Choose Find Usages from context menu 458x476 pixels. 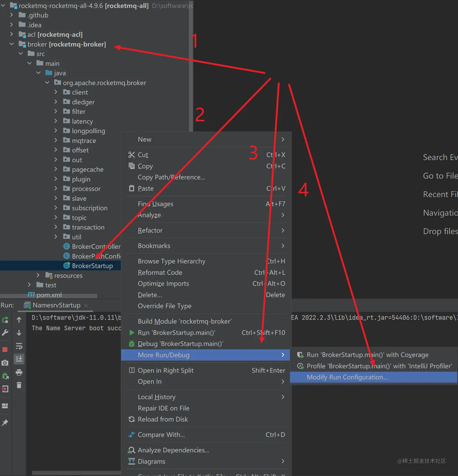[206, 204]
